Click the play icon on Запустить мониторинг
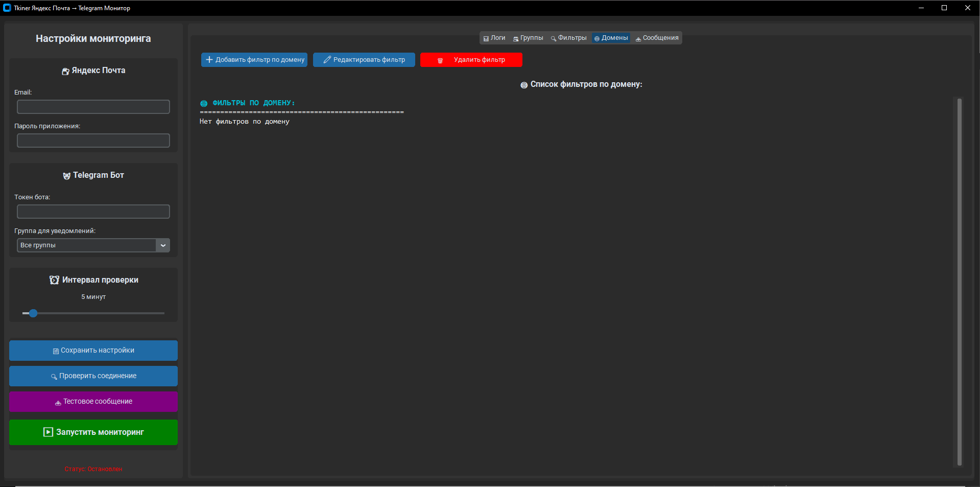The width and height of the screenshot is (980, 487). pyautogui.click(x=48, y=432)
